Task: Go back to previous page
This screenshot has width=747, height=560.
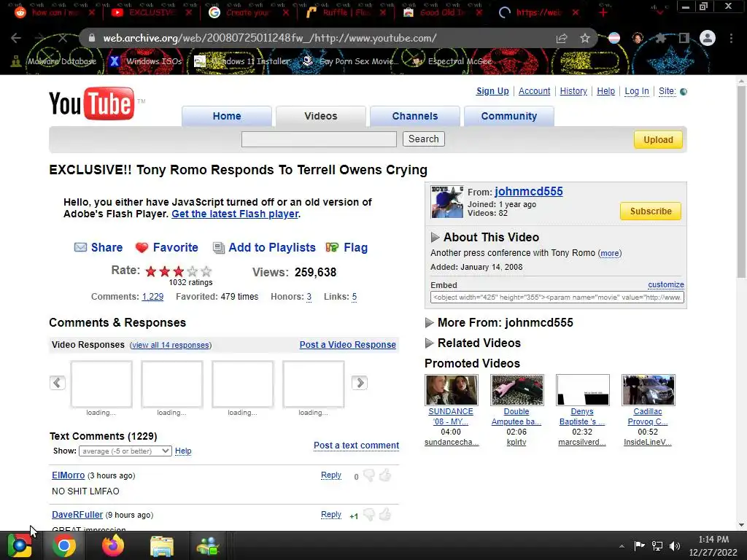Action: [x=16, y=38]
